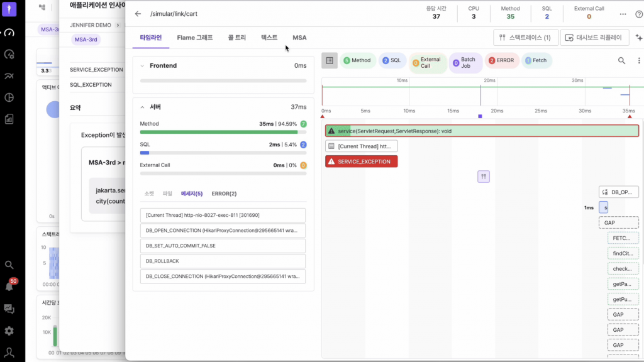Click the back arrow beside /simular/link/cart
This screenshot has height=362, width=644.
point(138,13)
